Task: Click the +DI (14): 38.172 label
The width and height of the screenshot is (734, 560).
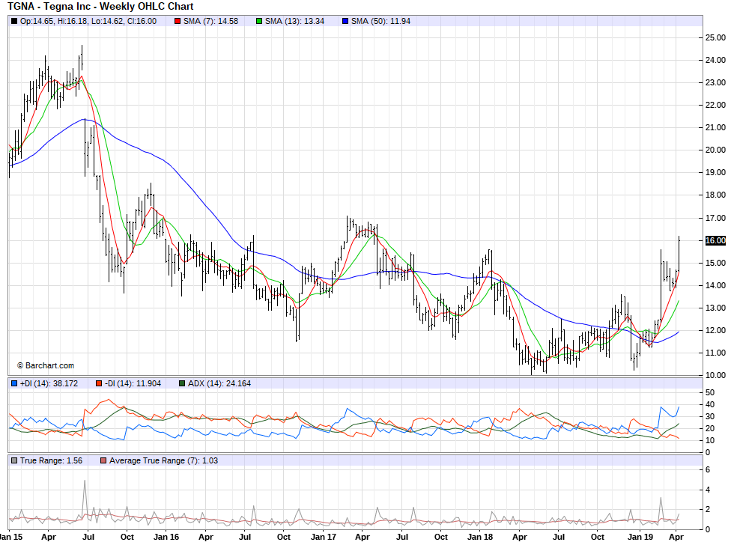Action: click(x=49, y=383)
